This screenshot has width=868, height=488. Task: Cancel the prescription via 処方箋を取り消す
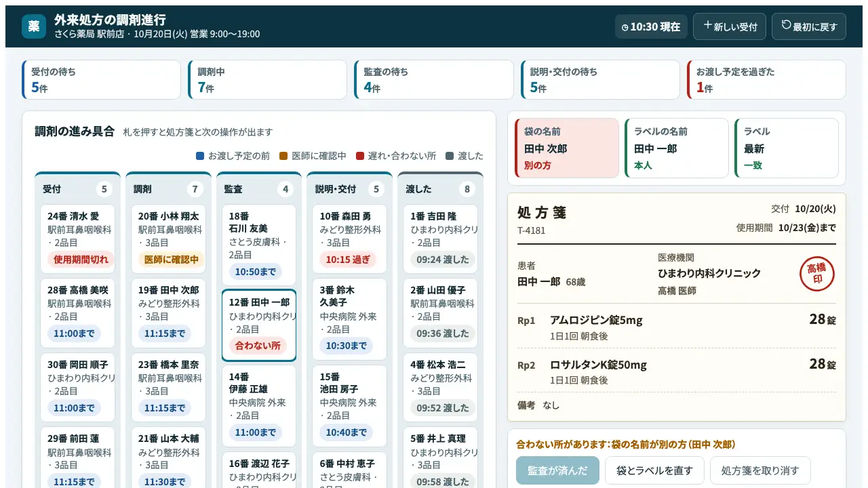point(760,470)
